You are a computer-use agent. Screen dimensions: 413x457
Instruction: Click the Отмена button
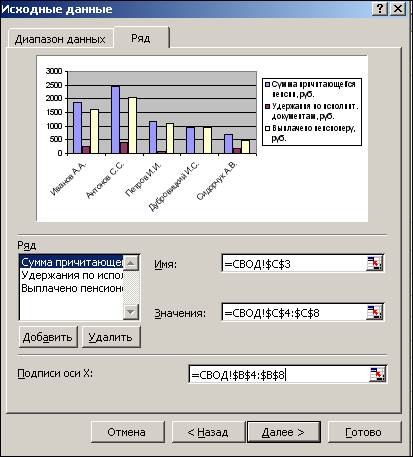point(127,432)
